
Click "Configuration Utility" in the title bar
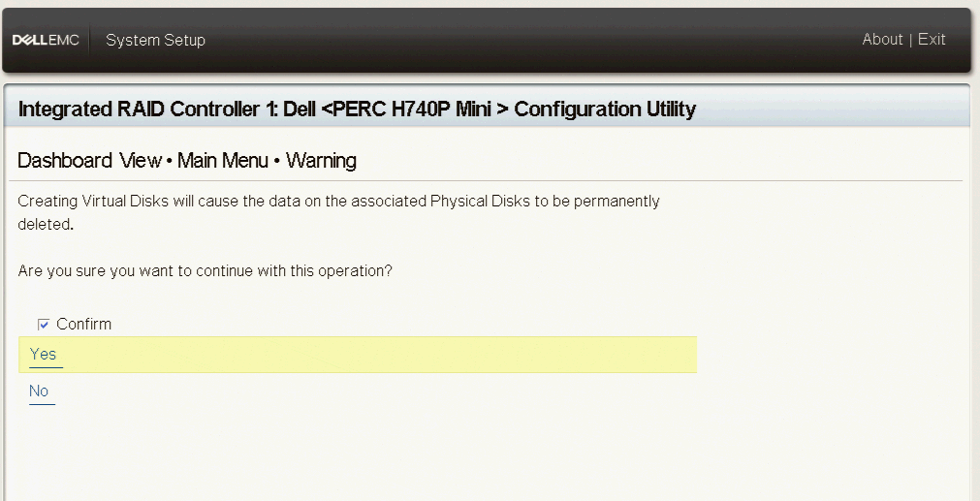pyautogui.click(x=605, y=109)
